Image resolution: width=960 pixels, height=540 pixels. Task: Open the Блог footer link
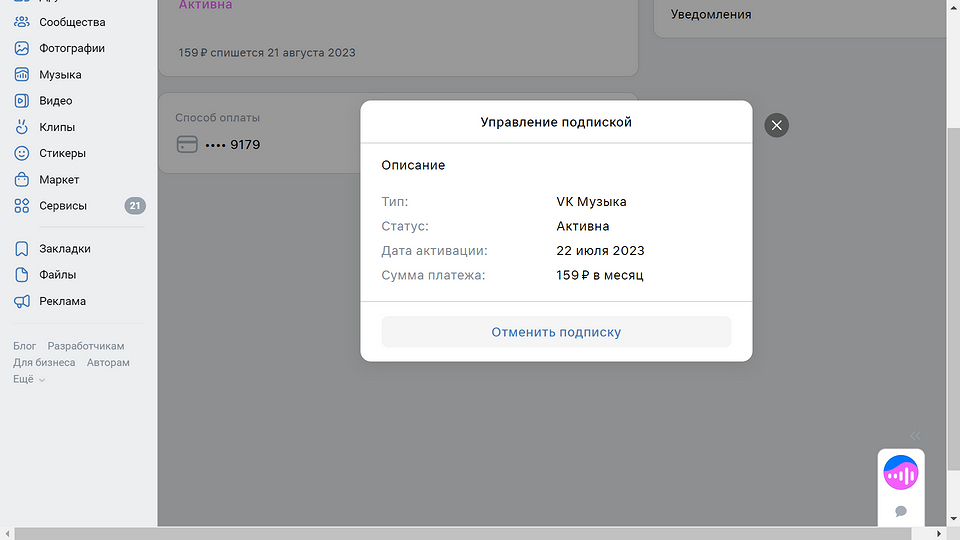point(24,346)
